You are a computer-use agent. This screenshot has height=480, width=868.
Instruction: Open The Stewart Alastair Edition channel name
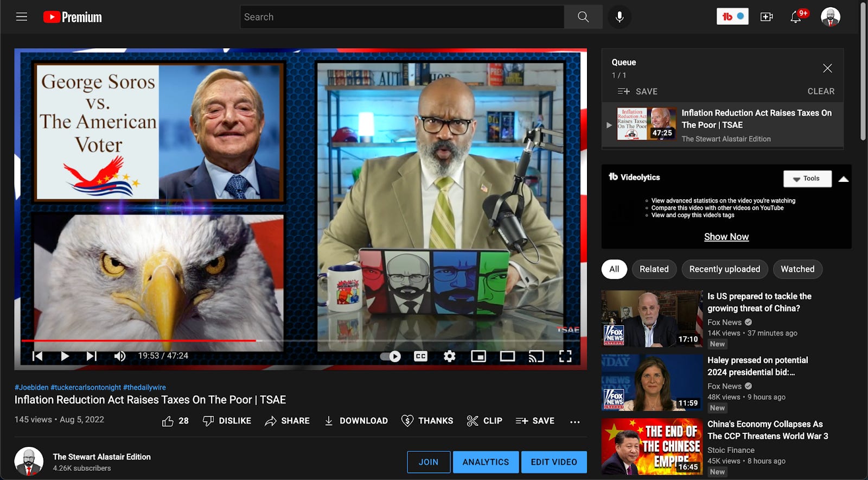[x=101, y=457]
